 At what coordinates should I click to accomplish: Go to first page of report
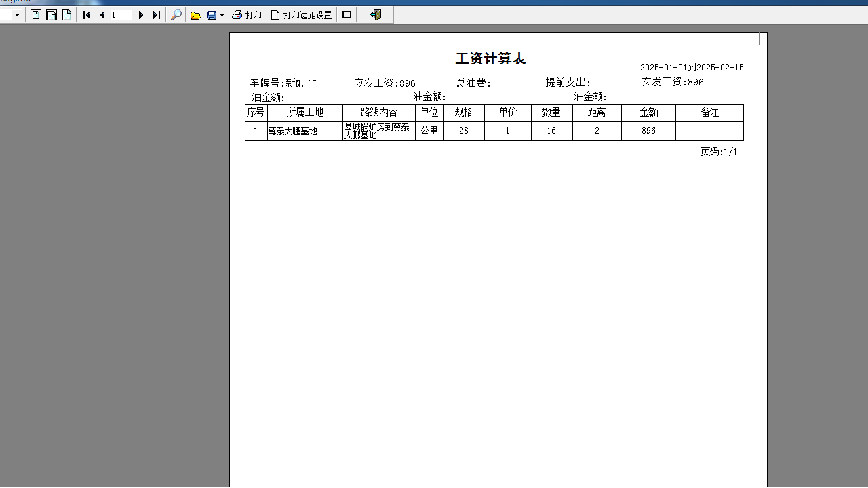click(x=87, y=15)
